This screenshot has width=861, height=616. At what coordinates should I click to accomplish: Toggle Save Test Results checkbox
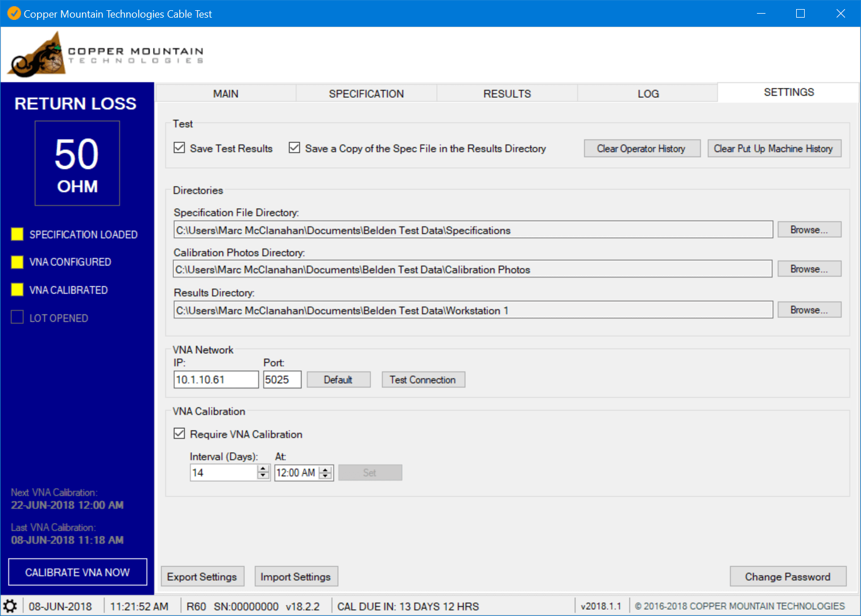179,148
